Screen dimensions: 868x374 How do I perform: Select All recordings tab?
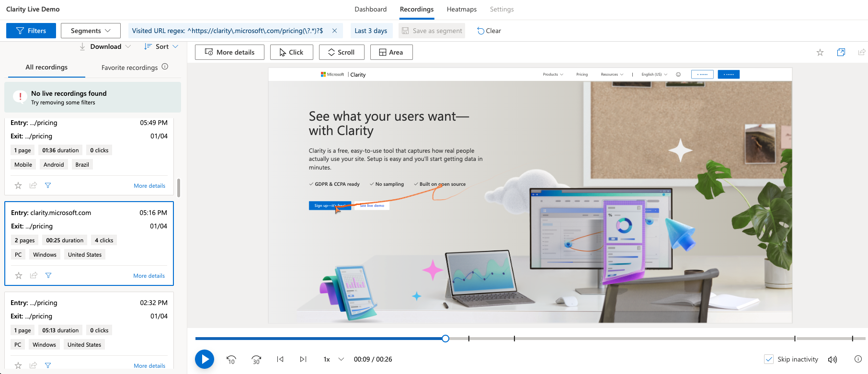(46, 68)
